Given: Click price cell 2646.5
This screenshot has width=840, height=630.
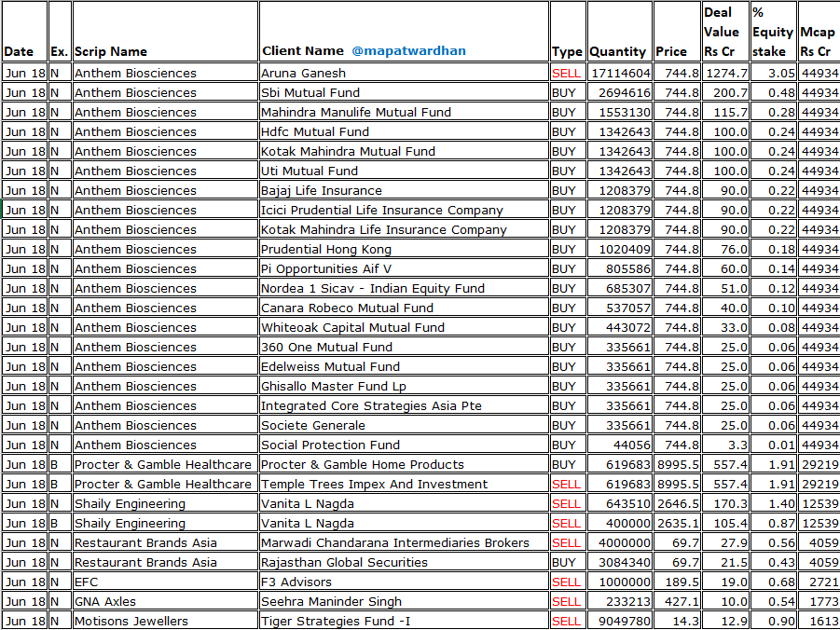Looking at the screenshot, I should tap(677, 503).
